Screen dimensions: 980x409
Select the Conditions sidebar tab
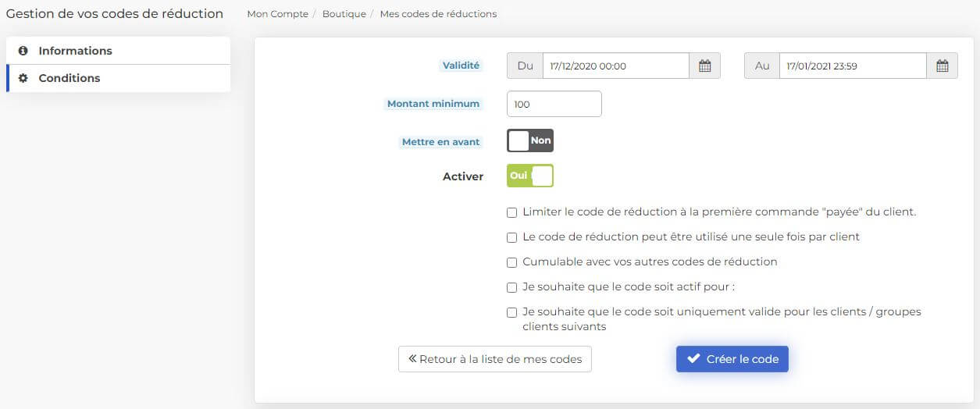click(118, 78)
